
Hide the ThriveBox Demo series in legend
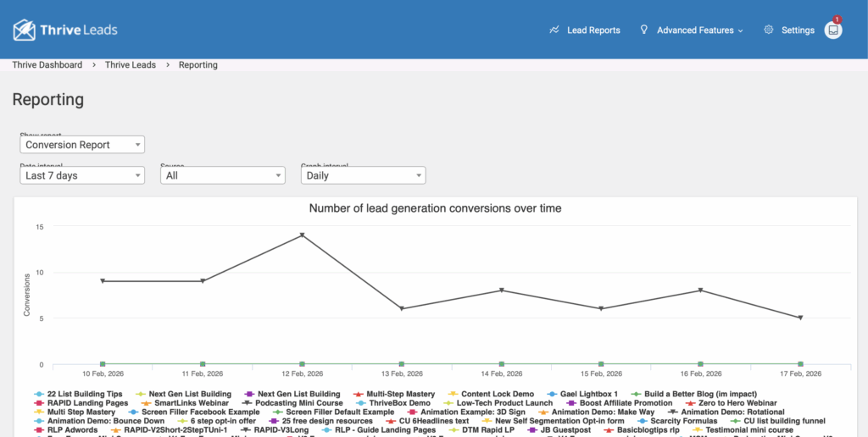tap(399, 403)
